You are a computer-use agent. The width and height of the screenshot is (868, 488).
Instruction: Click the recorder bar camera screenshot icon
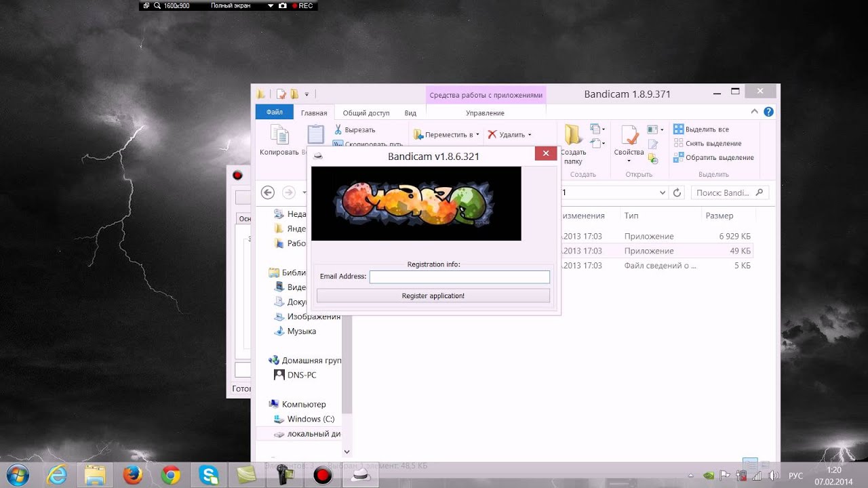point(282,5)
